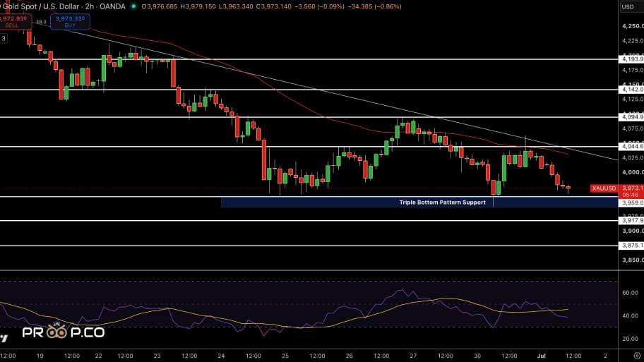This screenshot has width=644, height=362.
Task: Click the 4,000.0 price axis label
Action: [633, 172]
